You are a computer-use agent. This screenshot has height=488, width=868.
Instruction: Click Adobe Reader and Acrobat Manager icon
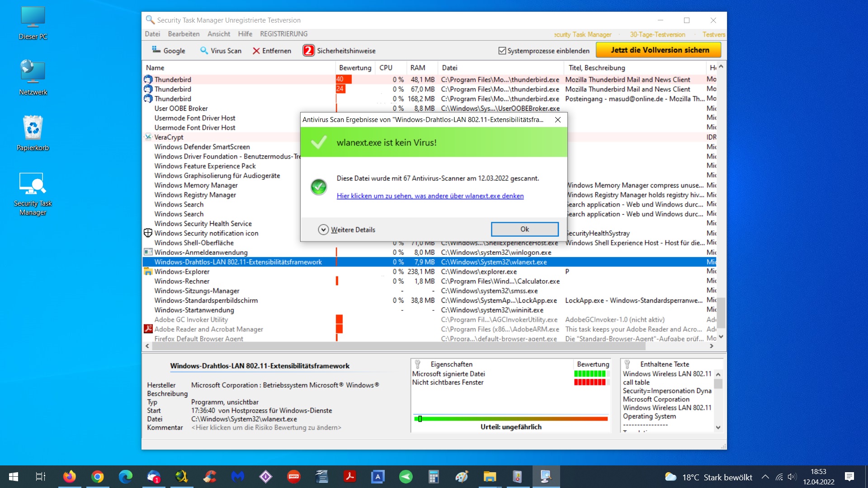tap(148, 329)
